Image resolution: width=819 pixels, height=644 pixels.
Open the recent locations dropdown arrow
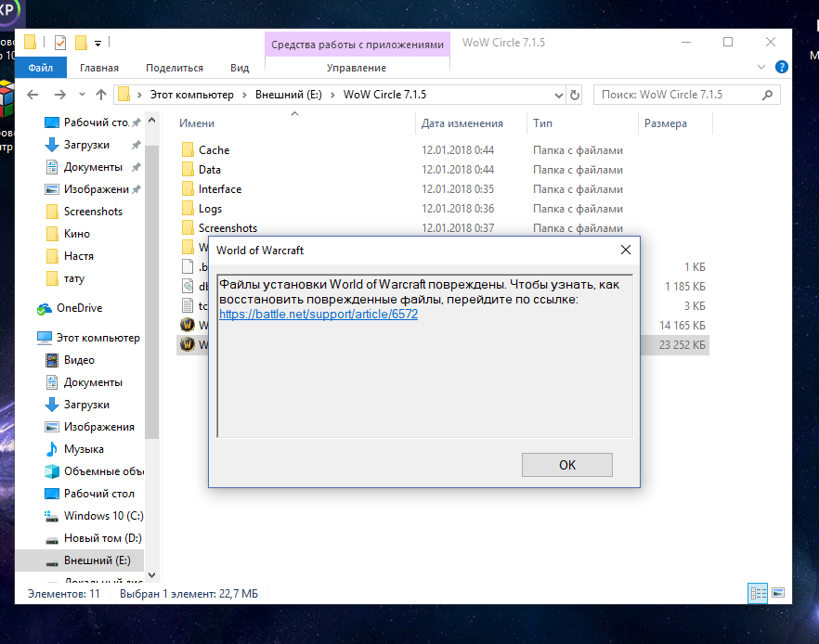coord(81,95)
